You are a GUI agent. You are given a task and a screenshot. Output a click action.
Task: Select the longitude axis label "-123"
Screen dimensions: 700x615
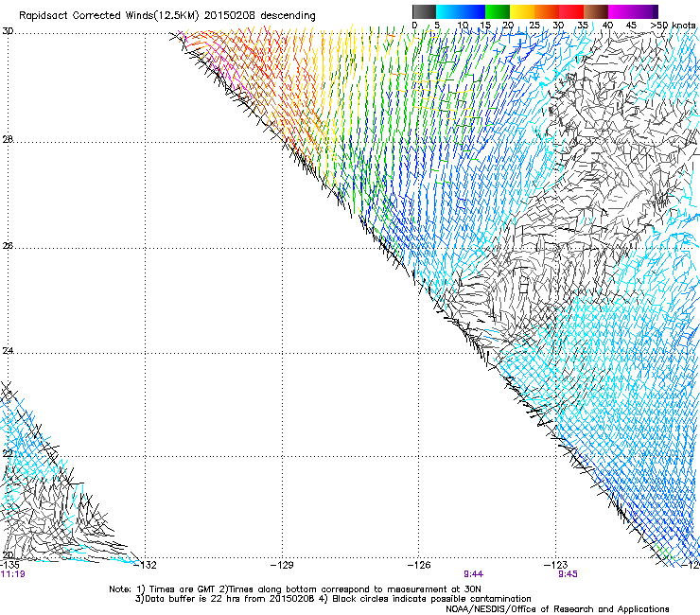556,565
